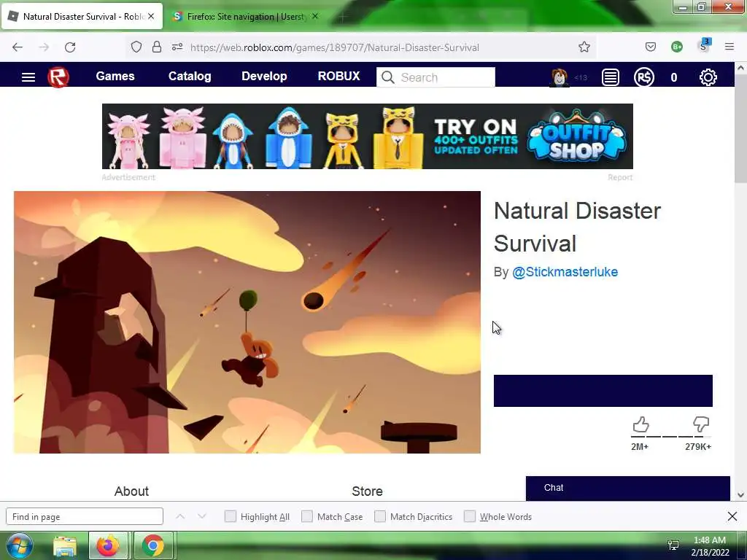Select the About tab
747x560 pixels.
tap(131, 491)
